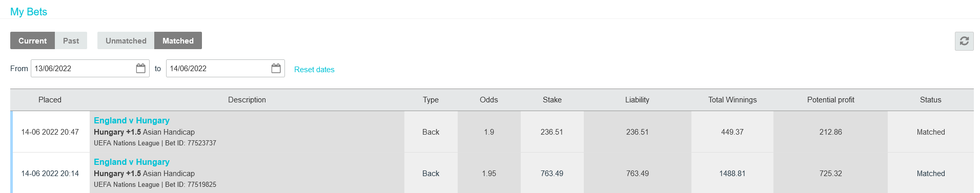Open the From date calendar icon

140,68
